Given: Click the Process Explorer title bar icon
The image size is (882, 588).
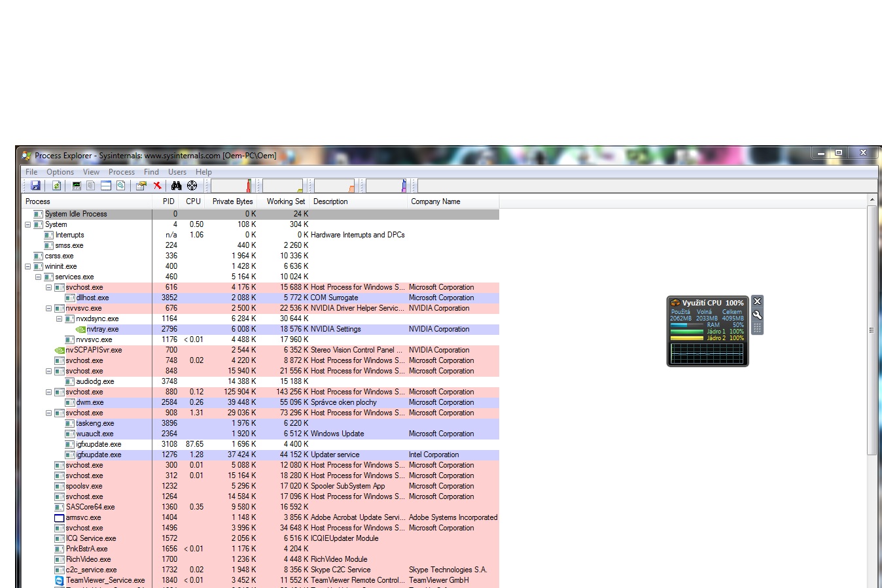Looking at the screenshot, I should point(26,156).
